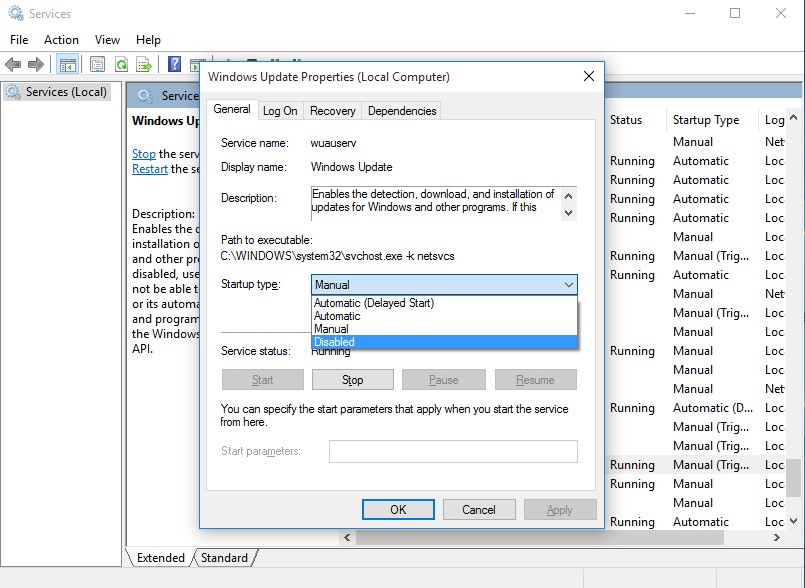Click the Stop button in the dialog
The image size is (805, 588).
tap(353, 380)
